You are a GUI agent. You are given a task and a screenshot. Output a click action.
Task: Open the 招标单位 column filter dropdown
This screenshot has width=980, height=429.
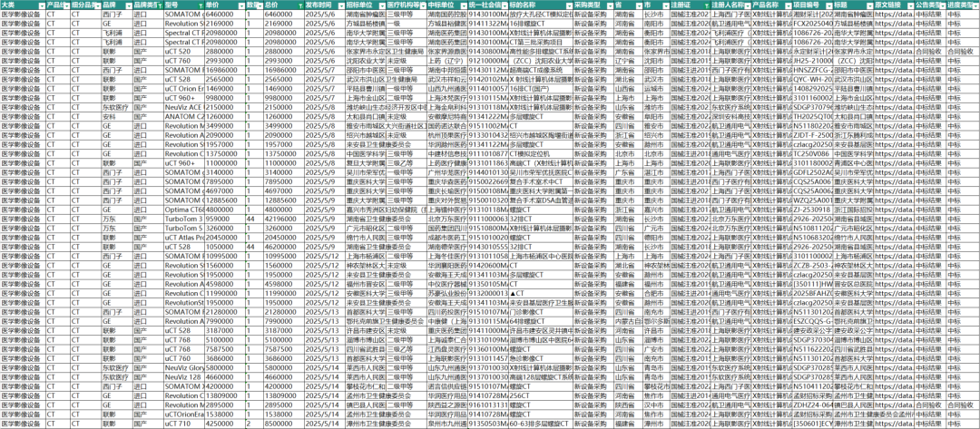click(381, 5)
